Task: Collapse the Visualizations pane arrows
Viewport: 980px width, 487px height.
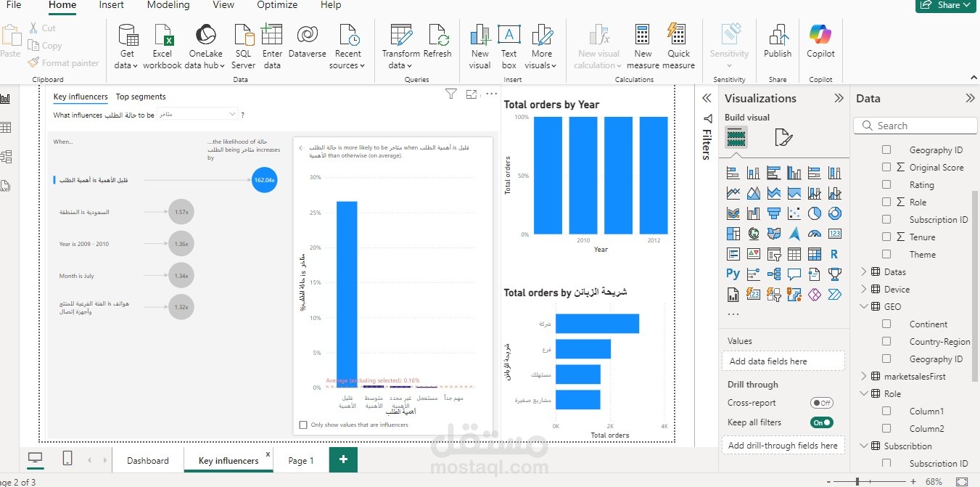Action: tap(839, 98)
